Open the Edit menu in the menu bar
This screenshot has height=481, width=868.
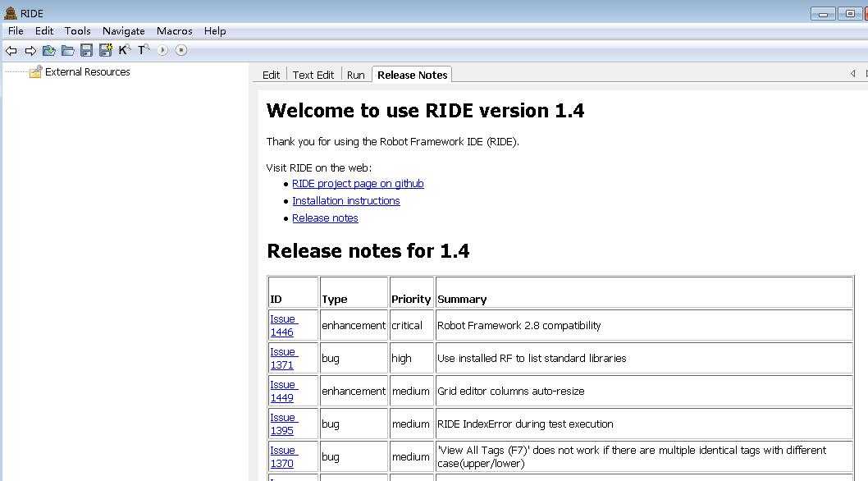click(x=44, y=31)
